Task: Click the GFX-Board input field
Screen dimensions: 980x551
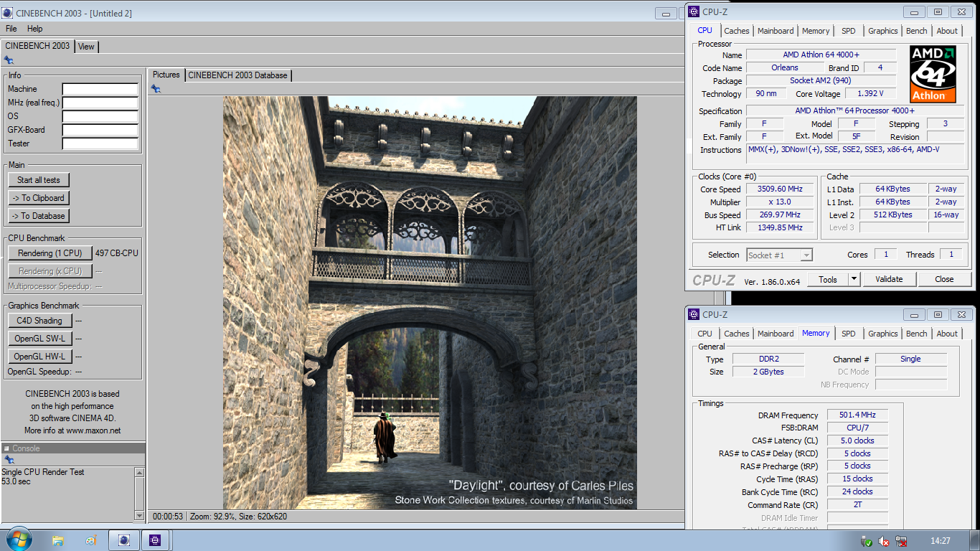Action: click(x=100, y=130)
